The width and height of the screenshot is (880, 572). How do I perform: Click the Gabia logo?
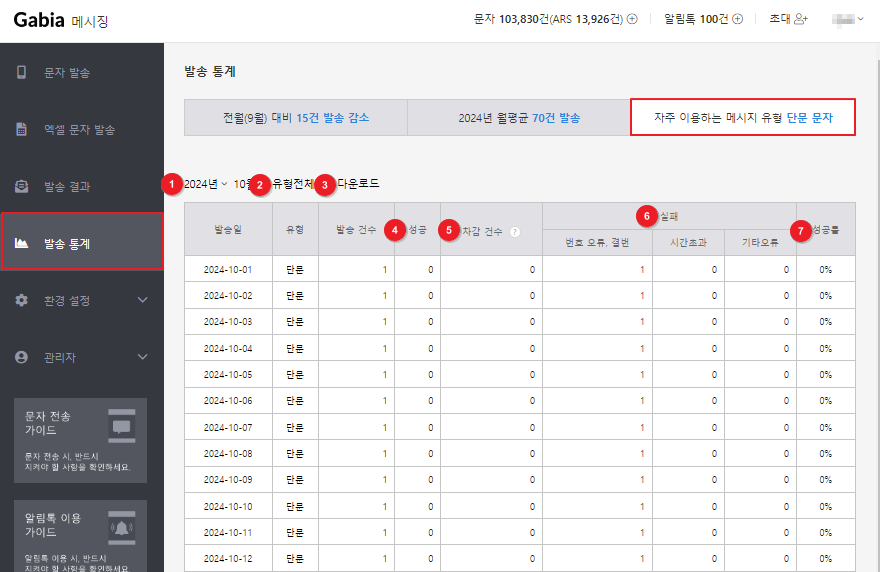(x=39, y=20)
